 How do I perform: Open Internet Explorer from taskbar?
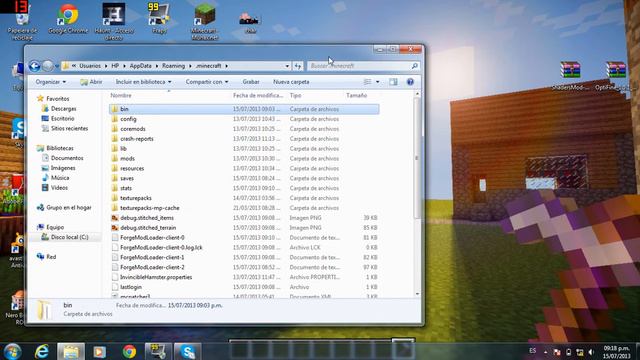[42, 351]
